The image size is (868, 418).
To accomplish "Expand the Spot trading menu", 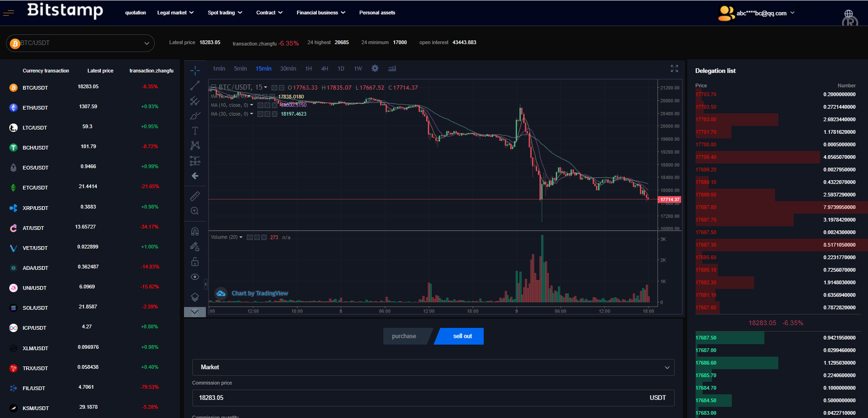I will [225, 13].
